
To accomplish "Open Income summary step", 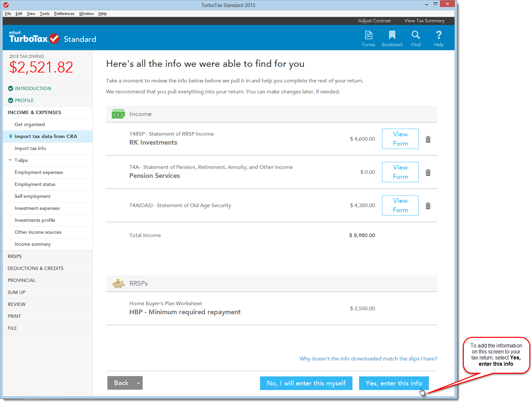I will click(x=48, y=244).
